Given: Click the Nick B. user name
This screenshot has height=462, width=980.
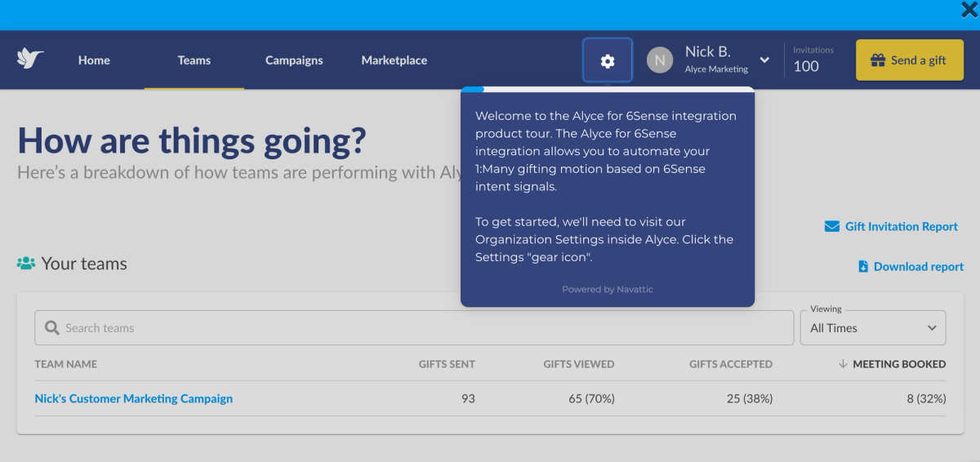Looking at the screenshot, I should click(x=707, y=52).
